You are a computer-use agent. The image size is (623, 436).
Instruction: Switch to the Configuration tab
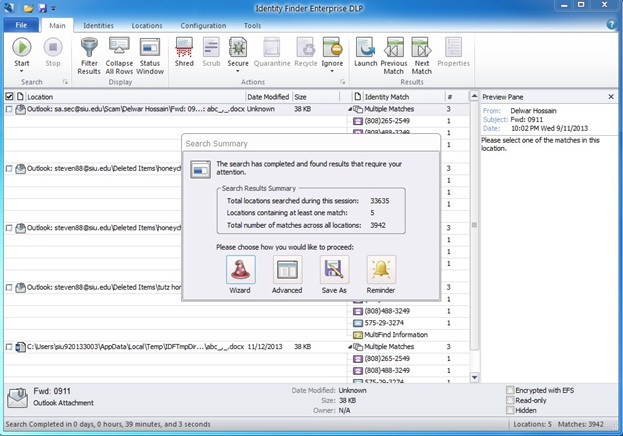coord(203,25)
